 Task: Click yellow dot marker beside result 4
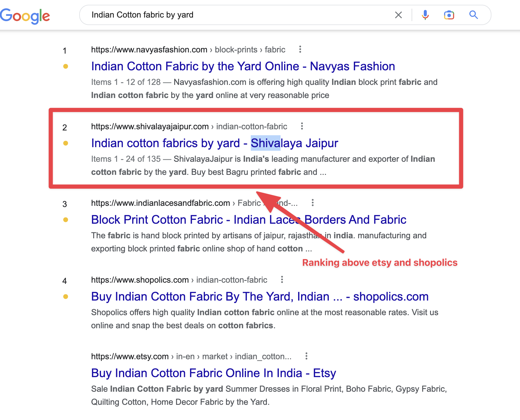66,297
